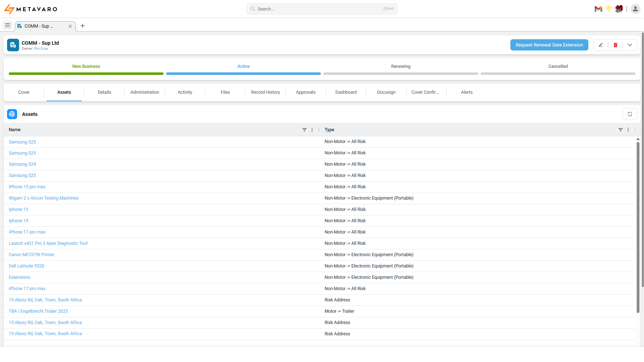Edit record with the pencil icon
Image resolution: width=644 pixels, height=362 pixels.
coord(601,45)
